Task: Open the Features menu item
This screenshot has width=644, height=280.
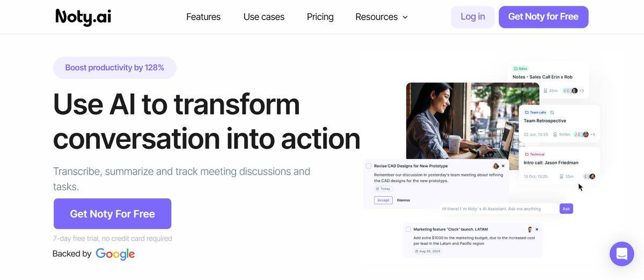Action: pos(203,17)
